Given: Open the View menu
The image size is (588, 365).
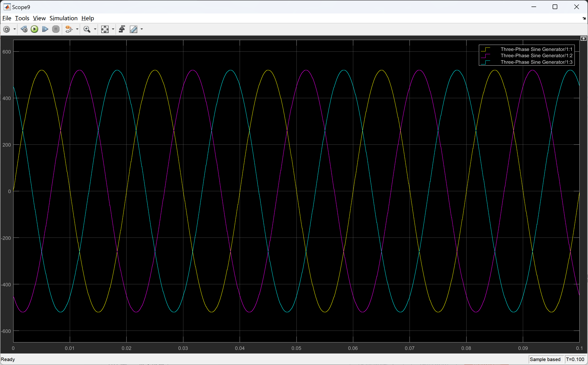Looking at the screenshot, I should (39, 18).
